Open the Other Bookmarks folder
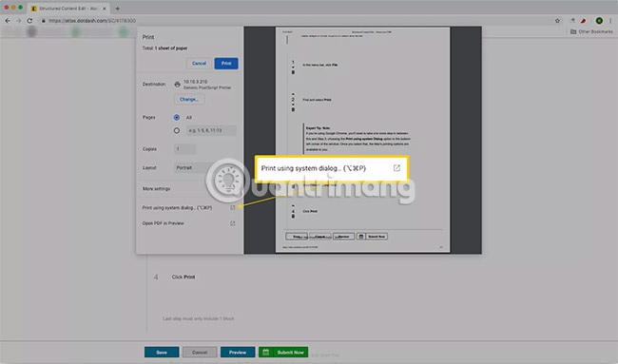Image resolution: width=618 pixels, height=364 pixels. [x=591, y=31]
